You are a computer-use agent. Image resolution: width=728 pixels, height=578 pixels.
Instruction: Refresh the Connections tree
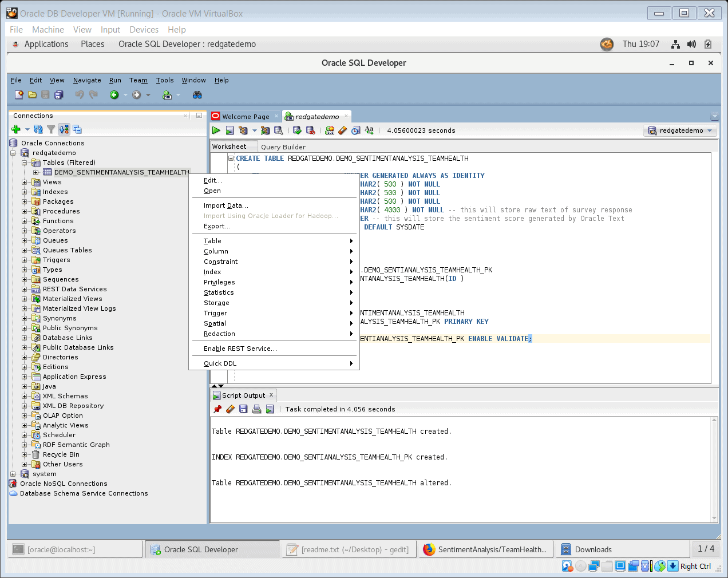click(x=38, y=129)
